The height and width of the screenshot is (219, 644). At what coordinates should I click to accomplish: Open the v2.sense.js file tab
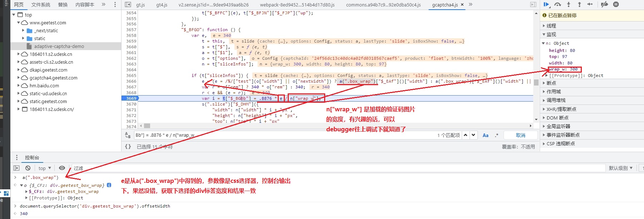[x=214, y=5]
